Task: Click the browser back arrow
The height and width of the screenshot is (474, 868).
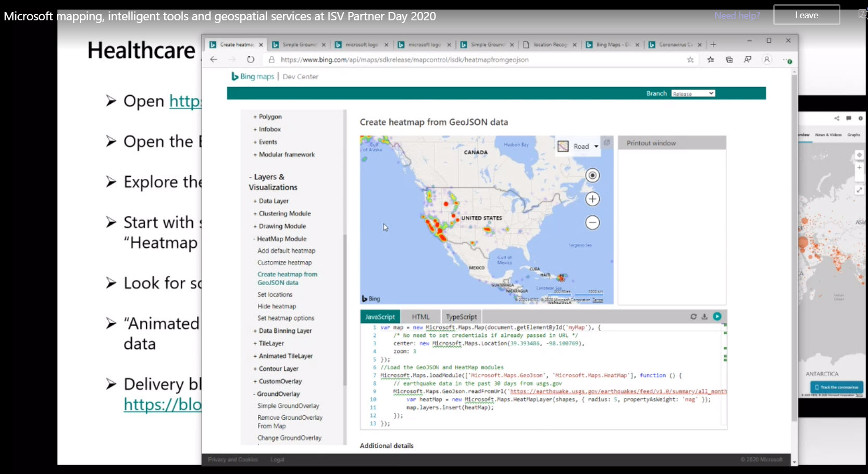Action: [x=214, y=59]
